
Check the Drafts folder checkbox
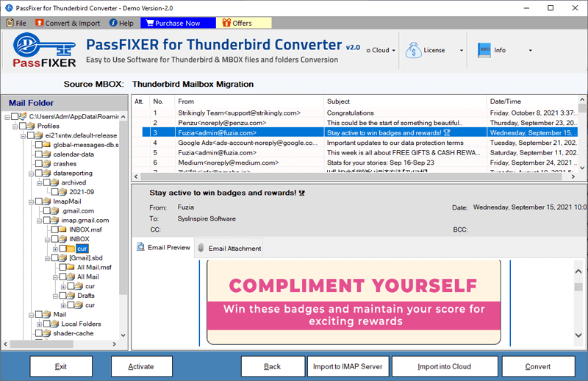[62, 296]
